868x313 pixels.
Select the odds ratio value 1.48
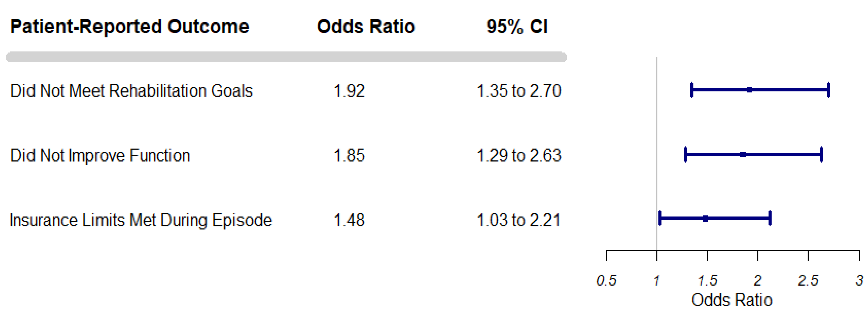(x=349, y=220)
